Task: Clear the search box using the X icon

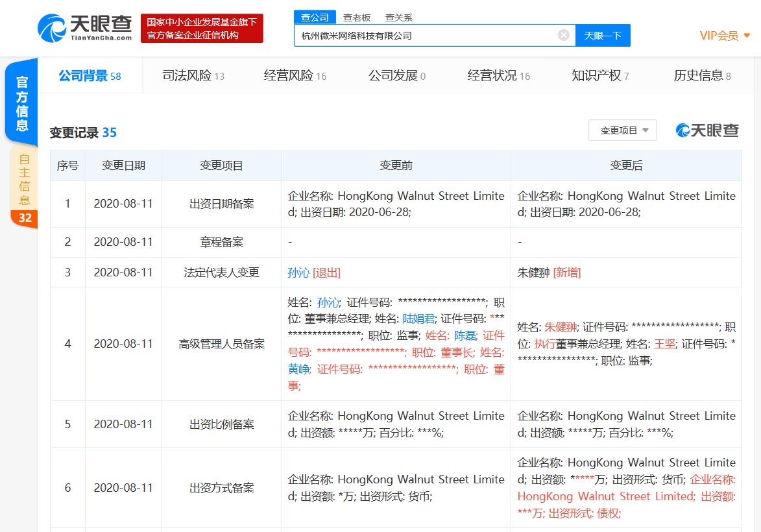Action: point(563,35)
